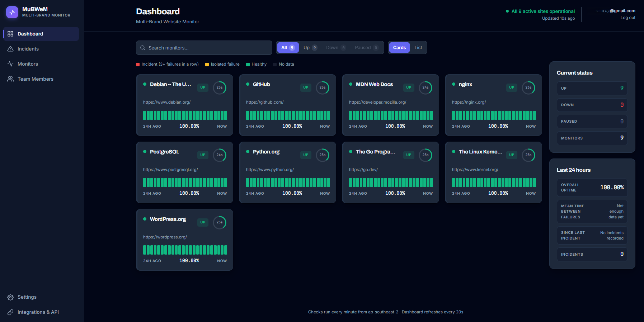The width and height of the screenshot is (644, 322).
Task: Select the Cards view toggle
Action: [x=399, y=48]
